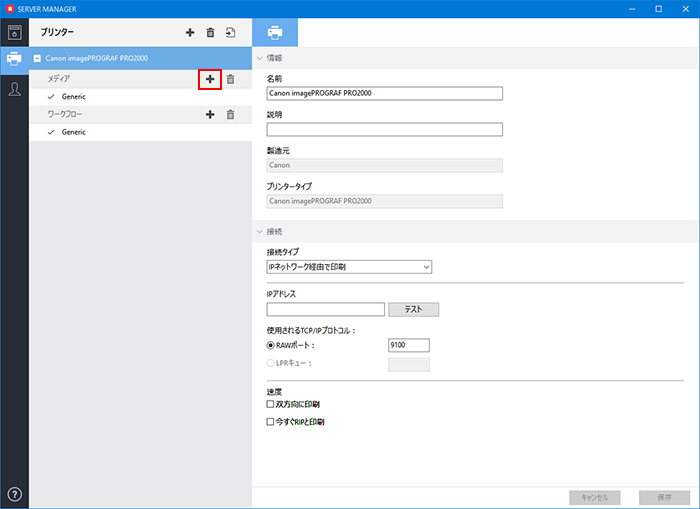
Task: Click the SERVER MANAGER app icon in title bar
Action: pyautogui.click(x=10, y=9)
